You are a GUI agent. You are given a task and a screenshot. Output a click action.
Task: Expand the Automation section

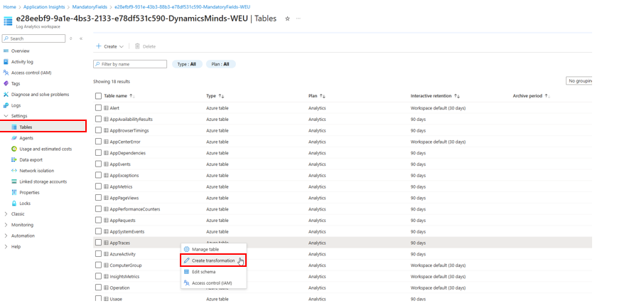click(x=6, y=236)
